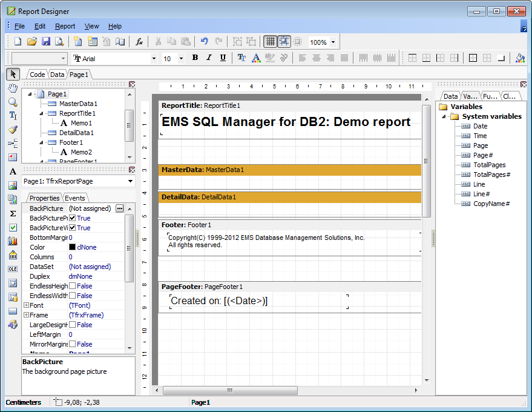Open the font size 10 dropdown
532x412 pixels.
coord(181,58)
